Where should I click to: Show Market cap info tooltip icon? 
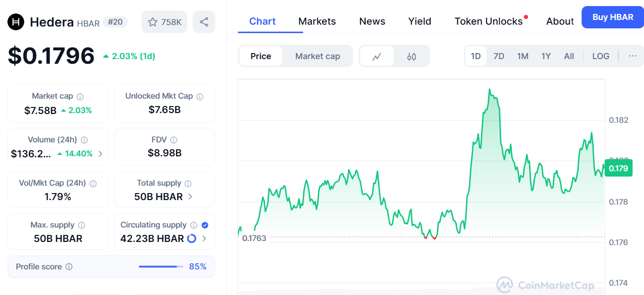(x=80, y=97)
